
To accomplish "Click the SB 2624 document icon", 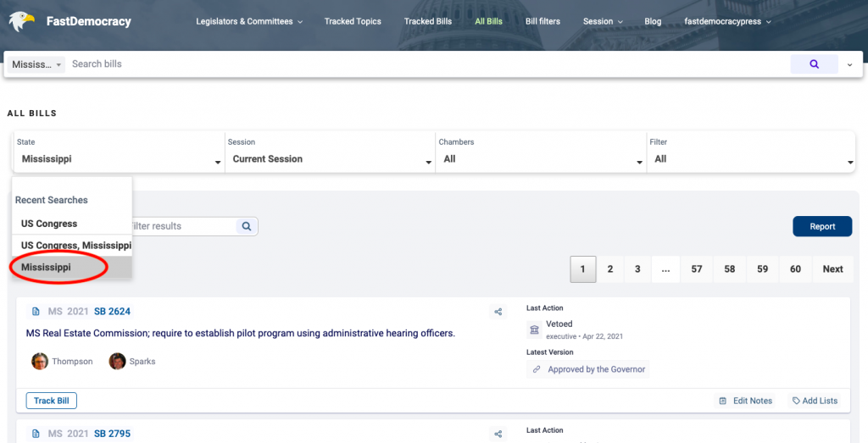I will point(36,312).
